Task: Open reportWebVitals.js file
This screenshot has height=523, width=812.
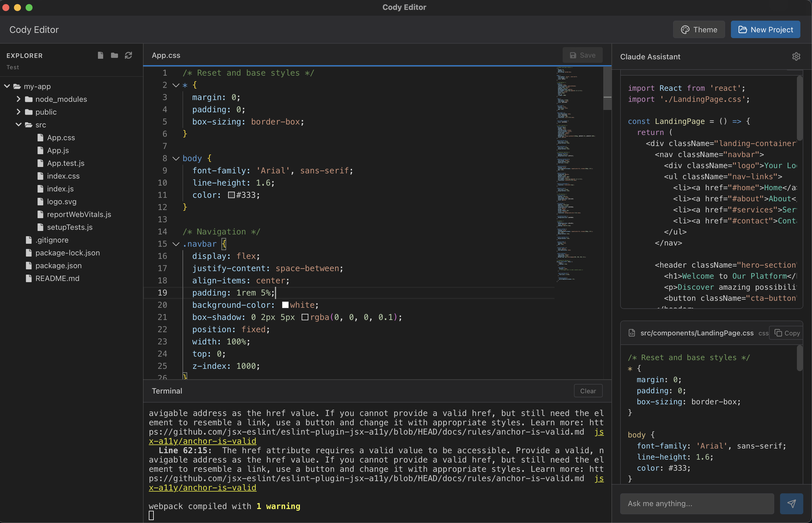Action: 79,214
